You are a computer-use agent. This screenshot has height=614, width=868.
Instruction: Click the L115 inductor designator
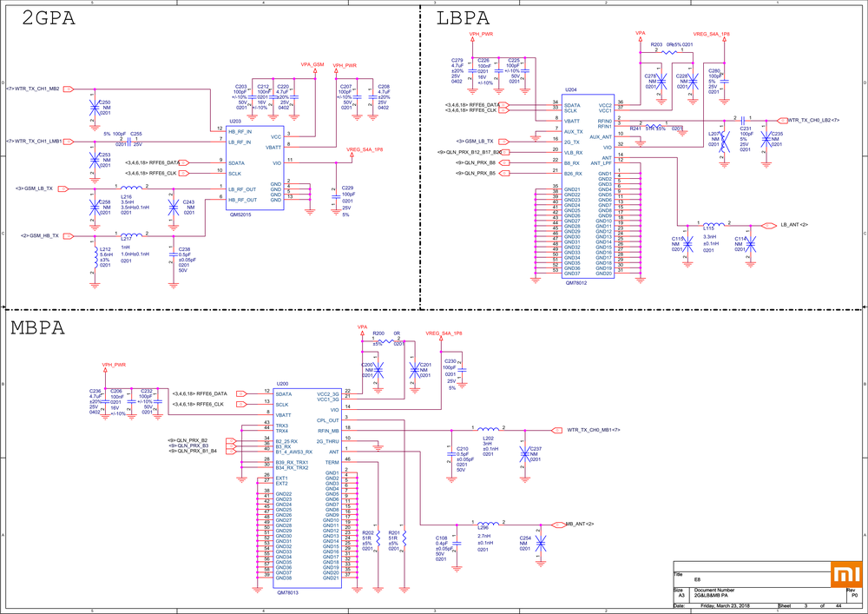(708, 228)
